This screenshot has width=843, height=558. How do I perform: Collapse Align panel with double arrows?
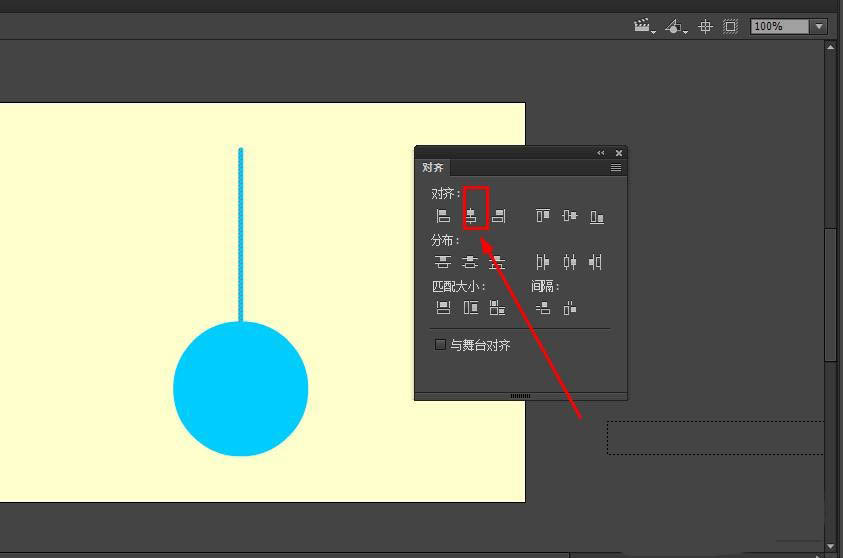click(x=601, y=153)
